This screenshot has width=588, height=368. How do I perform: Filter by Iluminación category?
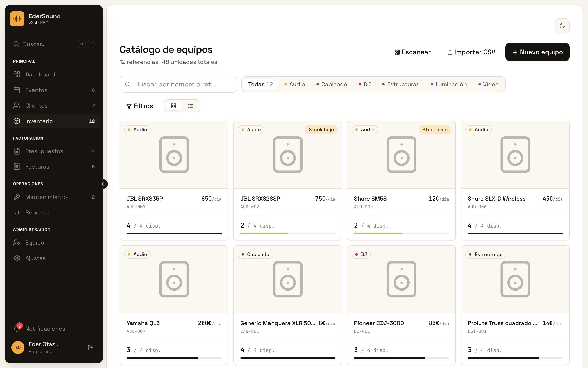[x=449, y=84]
